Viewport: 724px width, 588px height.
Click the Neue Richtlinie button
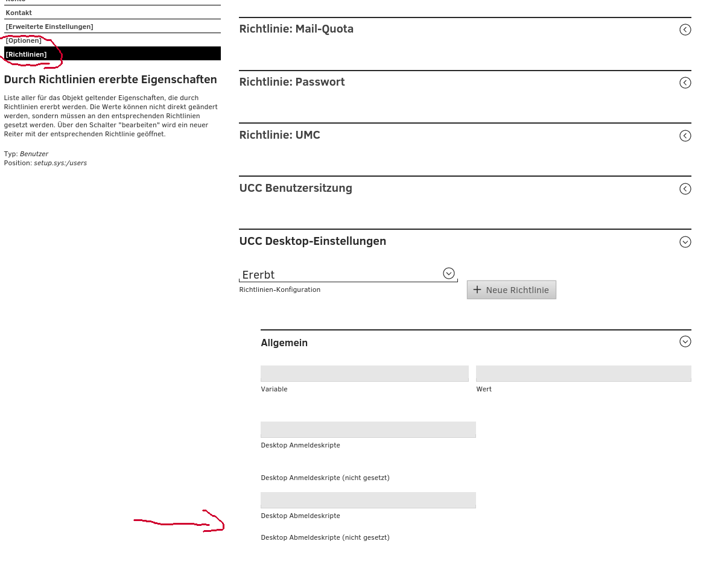tap(511, 290)
